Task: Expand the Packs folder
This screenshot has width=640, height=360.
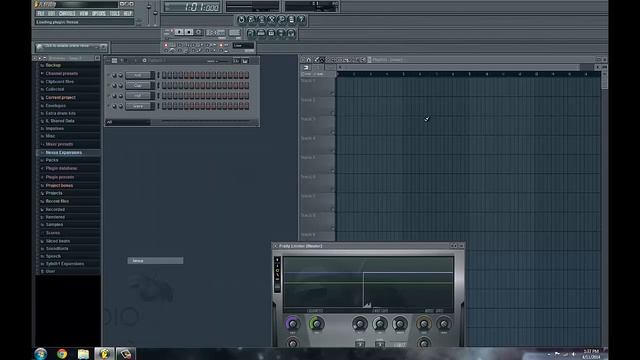Action: 52,160
